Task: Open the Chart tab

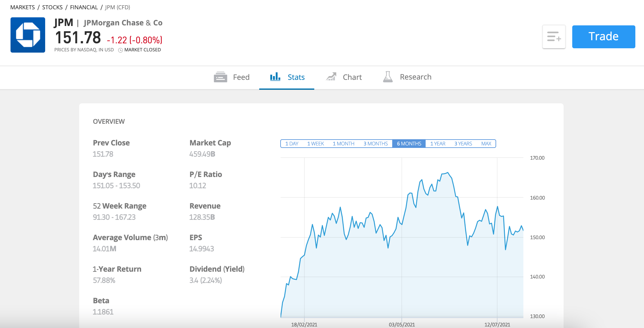Action: coord(344,77)
